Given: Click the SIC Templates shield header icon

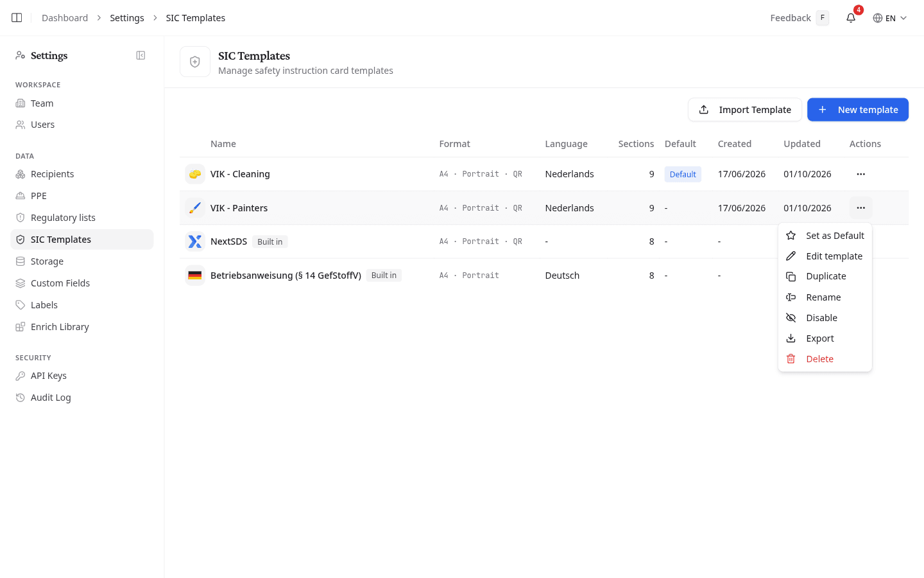Looking at the screenshot, I should coord(195,62).
